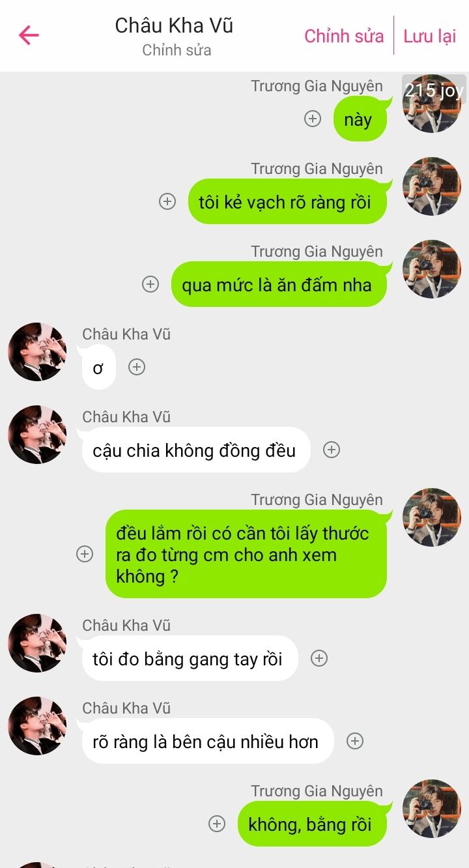Tap plus icon next to "ơ" bubble
The image size is (469, 868).
(136, 367)
